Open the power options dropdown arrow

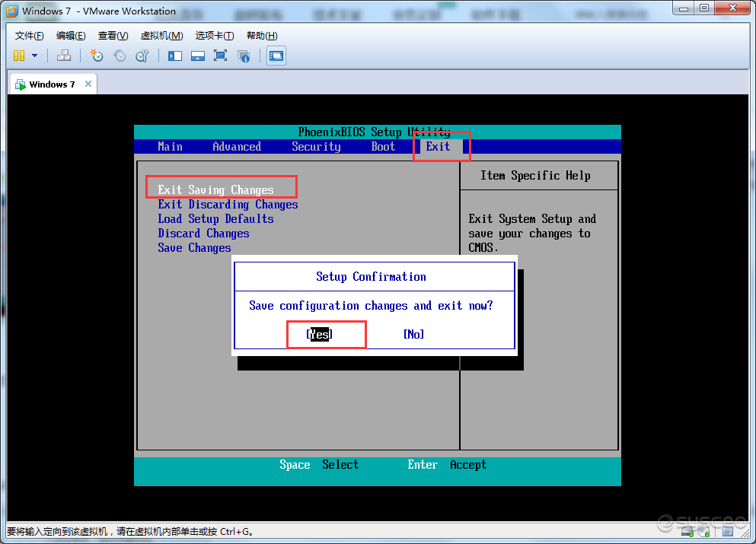click(35, 56)
